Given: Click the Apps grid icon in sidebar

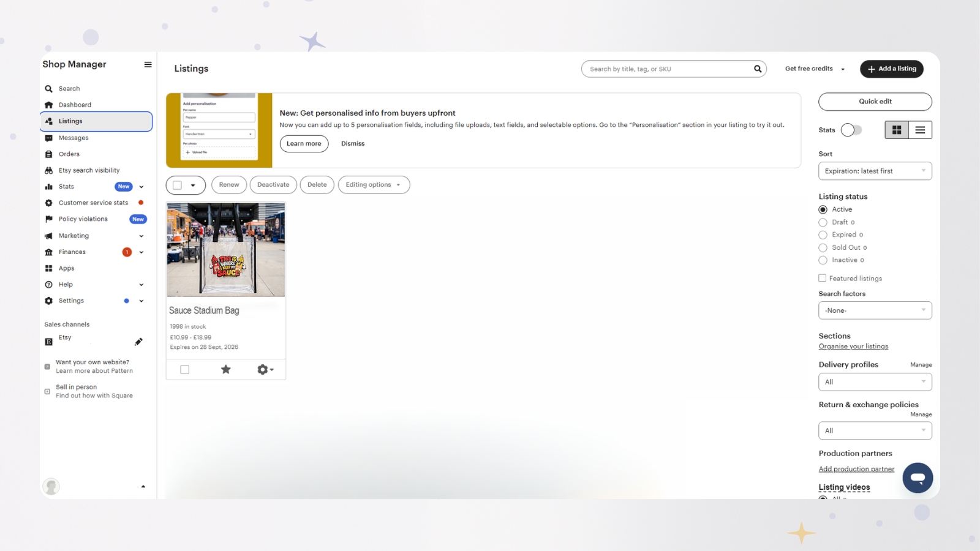Looking at the screenshot, I should tap(48, 268).
